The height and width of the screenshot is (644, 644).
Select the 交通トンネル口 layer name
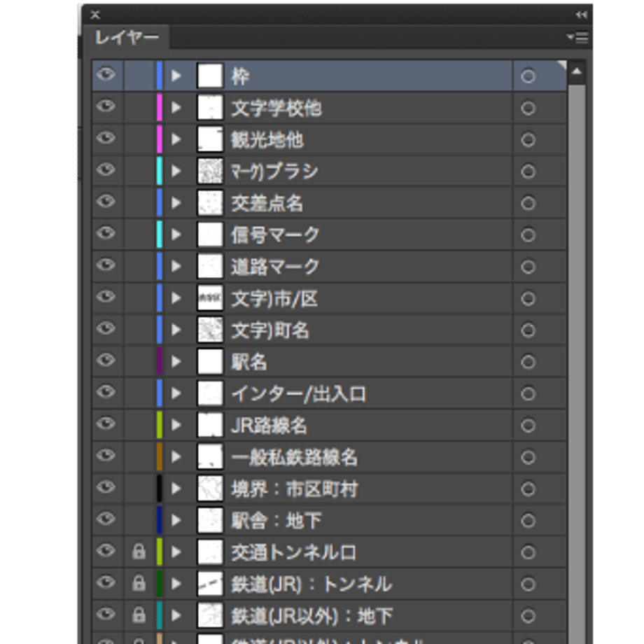coord(294,553)
